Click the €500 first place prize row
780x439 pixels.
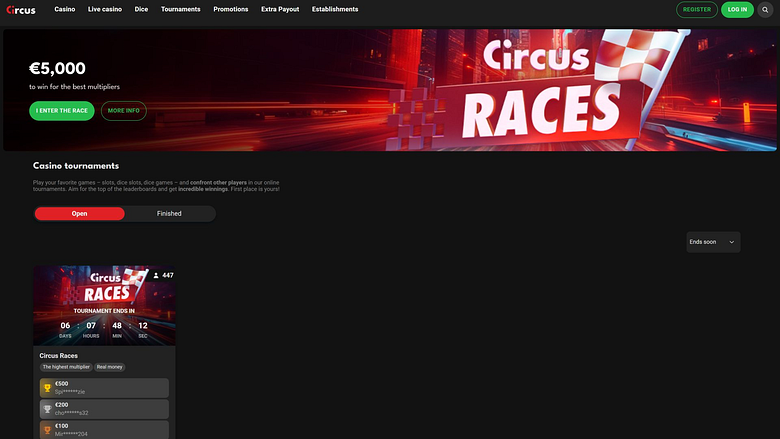click(x=104, y=388)
